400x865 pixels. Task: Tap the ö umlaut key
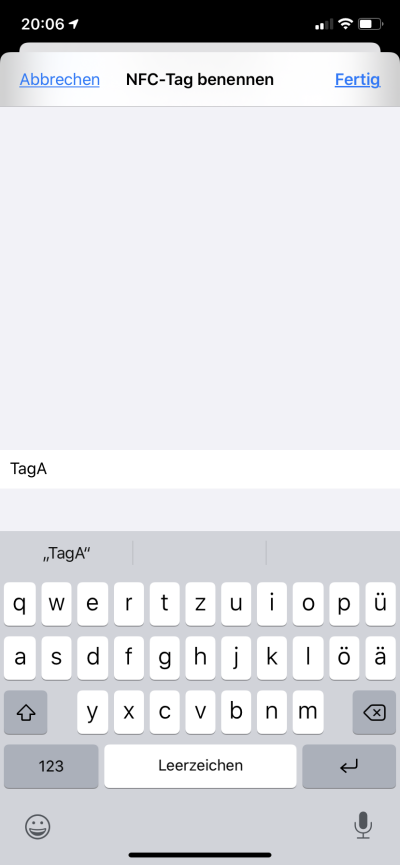pos(344,658)
